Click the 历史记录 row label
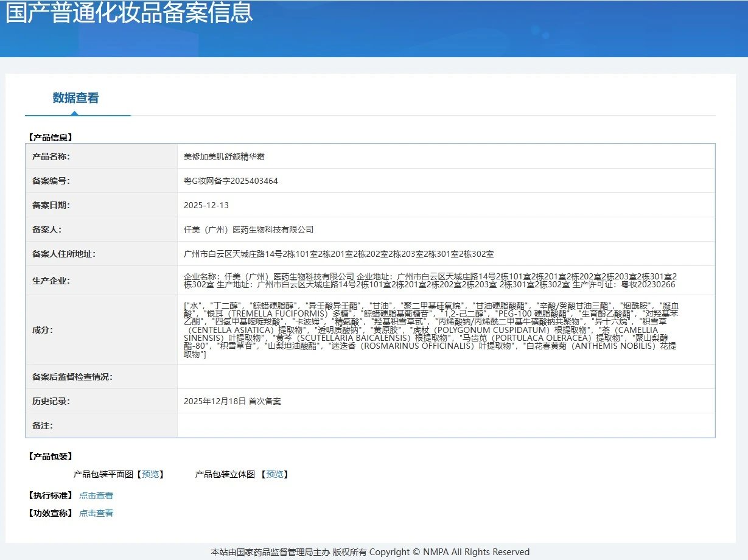The width and height of the screenshot is (748, 560). 51,401
